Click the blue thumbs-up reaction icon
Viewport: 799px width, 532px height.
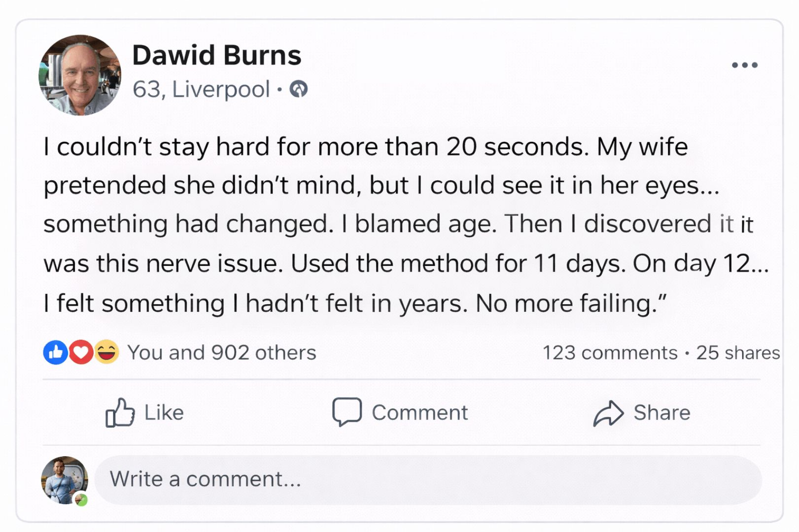[x=55, y=353]
